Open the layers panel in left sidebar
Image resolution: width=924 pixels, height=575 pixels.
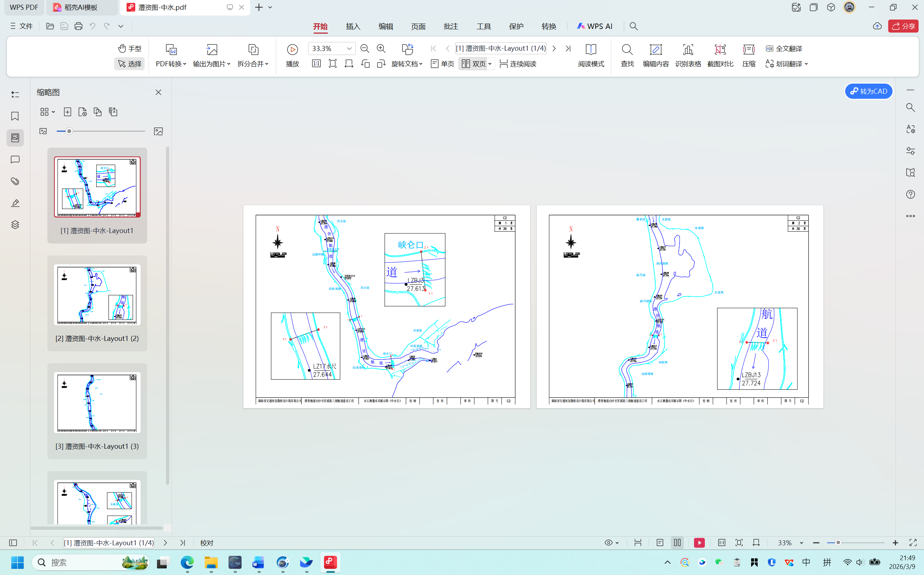click(15, 225)
